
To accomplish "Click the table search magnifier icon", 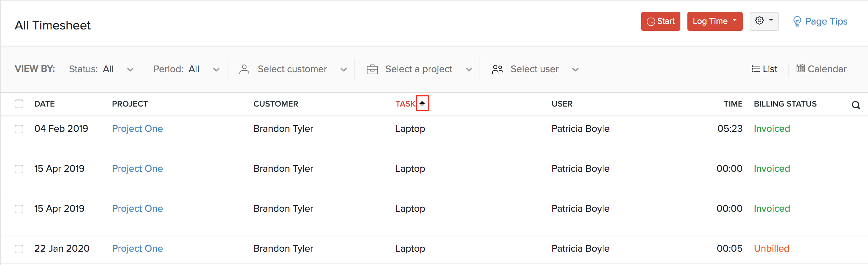I will pos(856,105).
